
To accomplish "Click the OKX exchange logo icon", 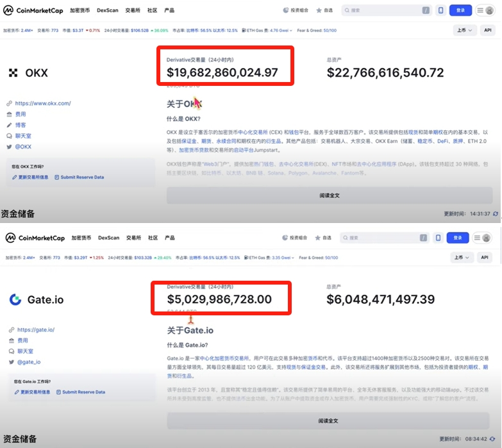I will (x=13, y=73).
